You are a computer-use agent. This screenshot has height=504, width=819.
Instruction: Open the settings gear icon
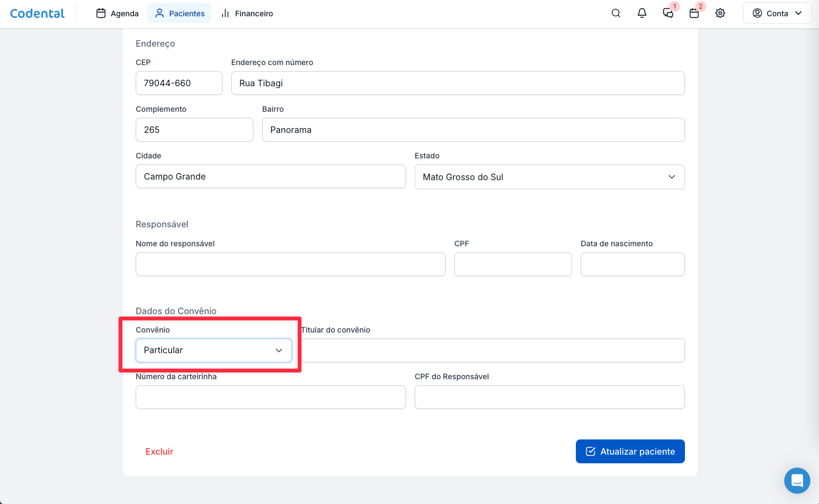[x=720, y=14]
